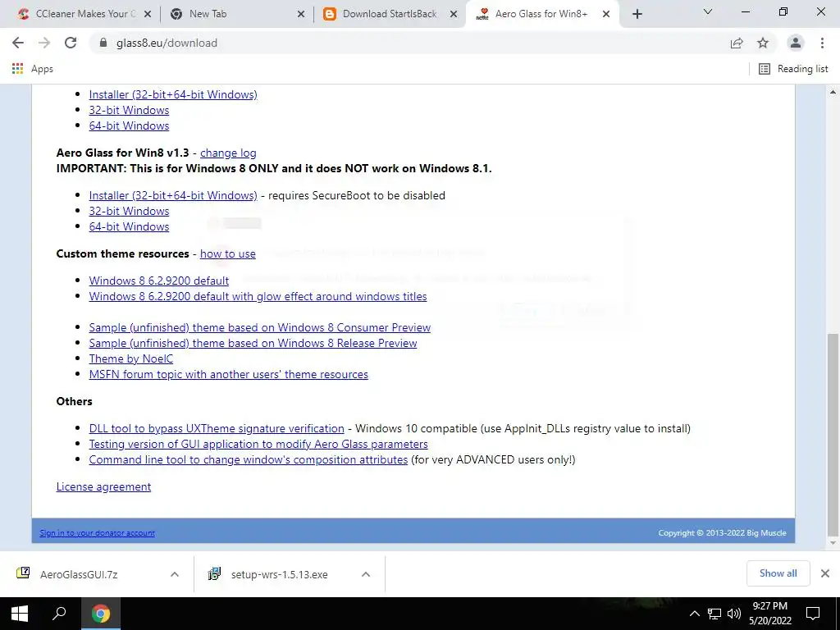Share this page via the share icon
Screen dimensions: 840x630
[737, 43]
